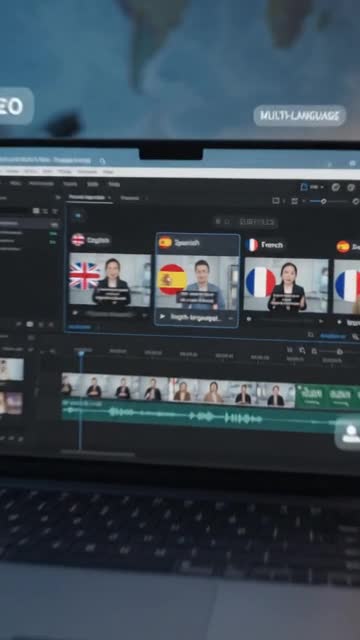The height and width of the screenshot is (640, 360).
Task: Click the French flag icon beside French
Action: click(x=252, y=245)
